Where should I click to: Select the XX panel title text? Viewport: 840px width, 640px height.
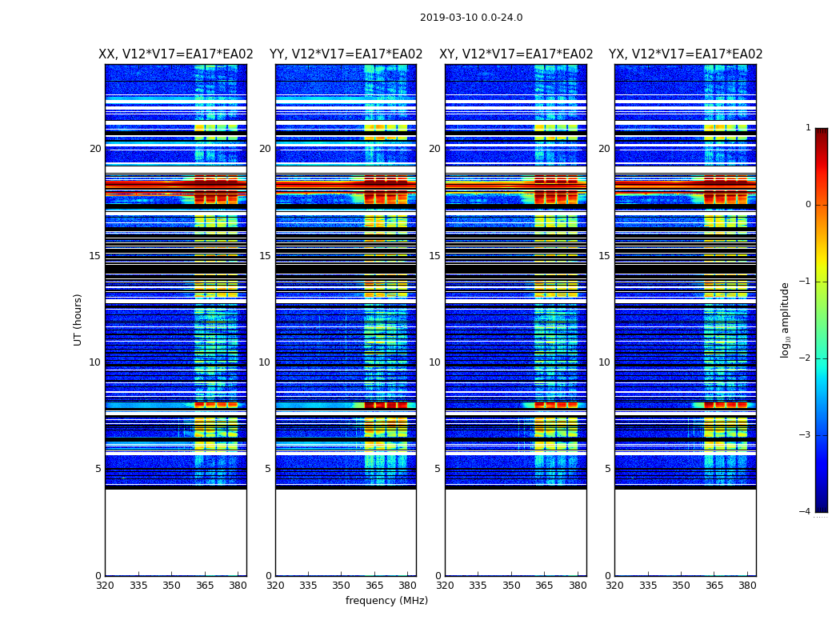[x=175, y=54]
